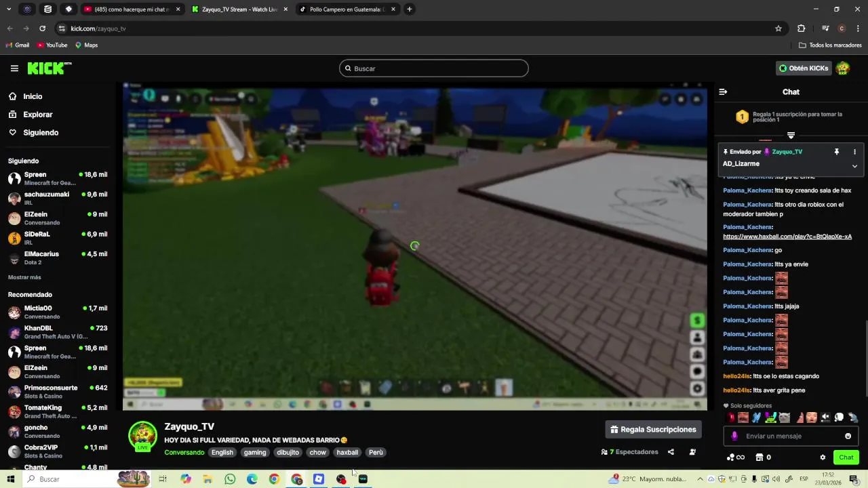The image size is (868, 488).
Task: Open the channel shop icon with 0
Action: click(x=763, y=457)
